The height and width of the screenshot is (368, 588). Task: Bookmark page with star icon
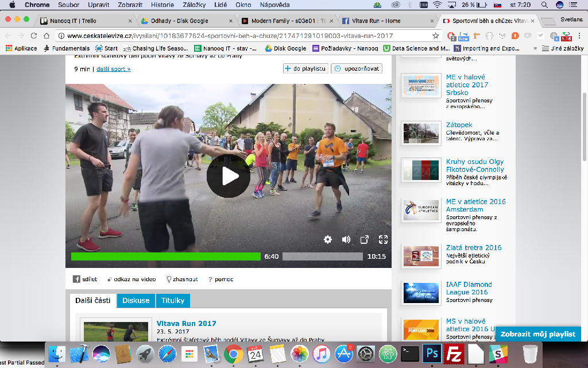[435, 36]
